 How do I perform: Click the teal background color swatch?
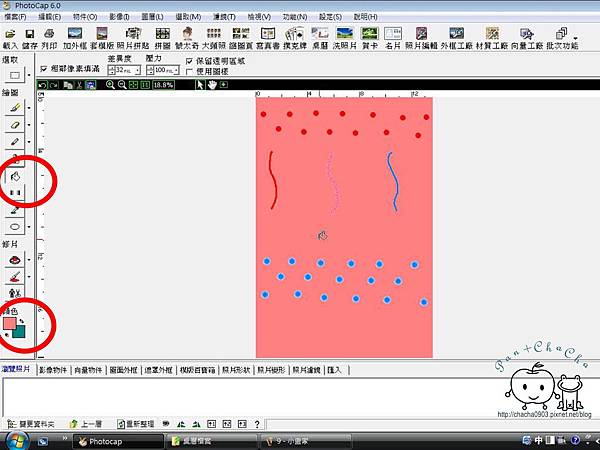click(x=20, y=332)
